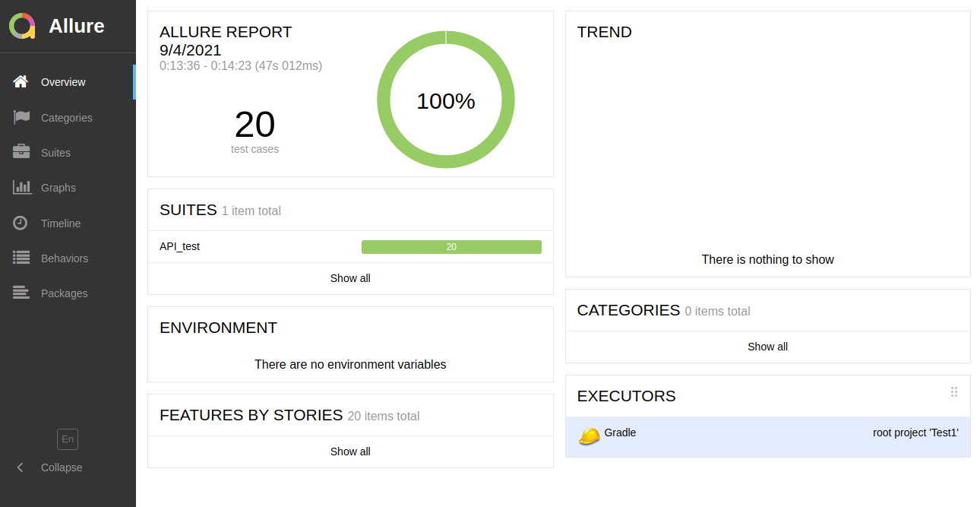Click the '20 items total' features count
The image size is (980, 507).
point(384,416)
